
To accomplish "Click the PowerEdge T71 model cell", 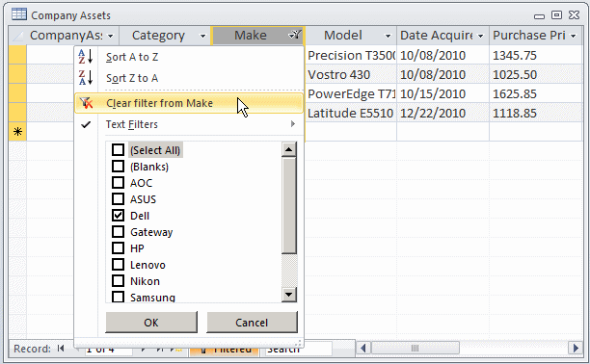I will 350,93.
